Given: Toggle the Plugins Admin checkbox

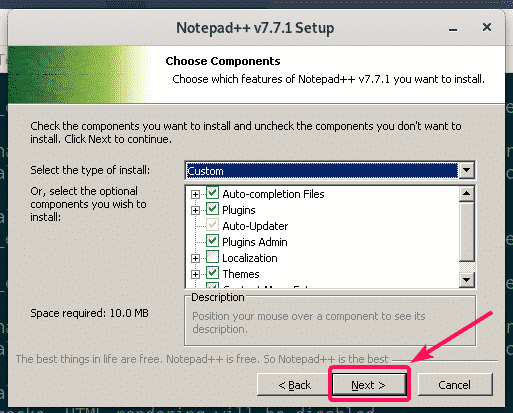Looking at the screenshot, I should click(212, 241).
